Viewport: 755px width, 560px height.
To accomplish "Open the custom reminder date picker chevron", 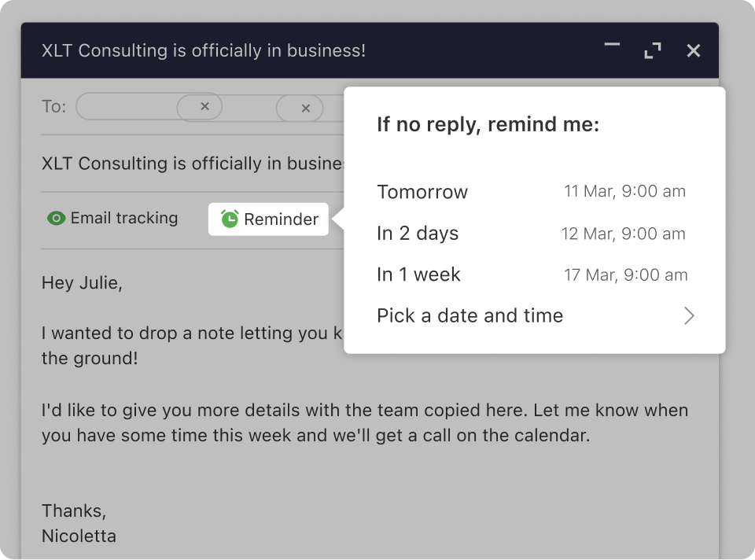I will click(689, 315).
